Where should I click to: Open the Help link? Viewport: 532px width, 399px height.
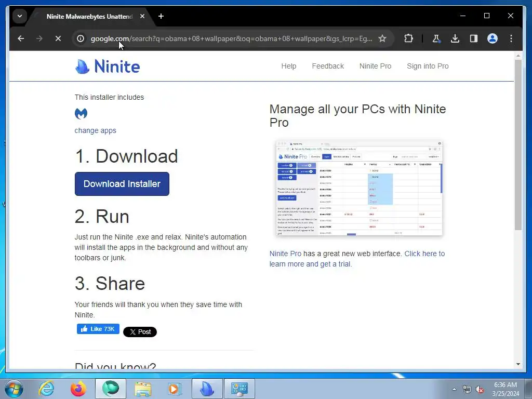click(289, 66)
